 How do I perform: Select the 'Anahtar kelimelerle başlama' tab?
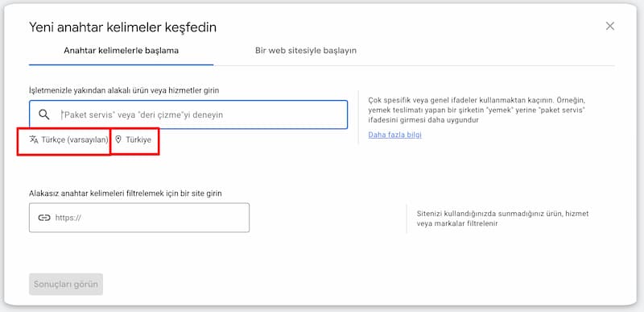point(122,51)
